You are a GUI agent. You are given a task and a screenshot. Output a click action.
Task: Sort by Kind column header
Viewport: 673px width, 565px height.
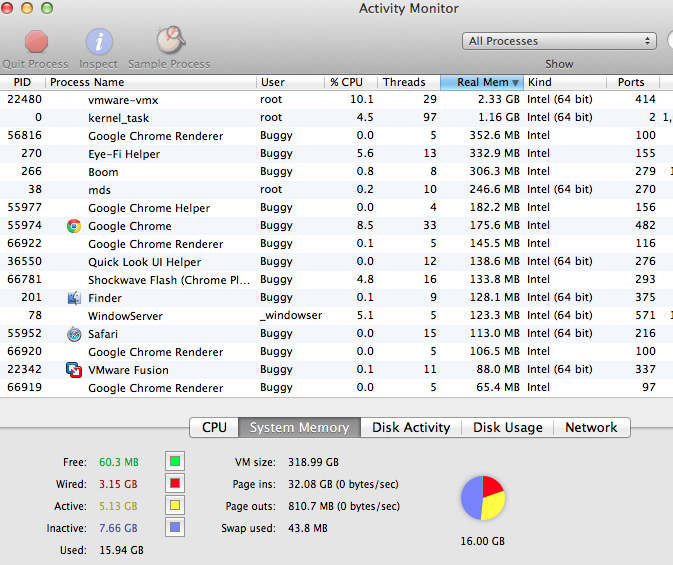click(x=565, y=82)
